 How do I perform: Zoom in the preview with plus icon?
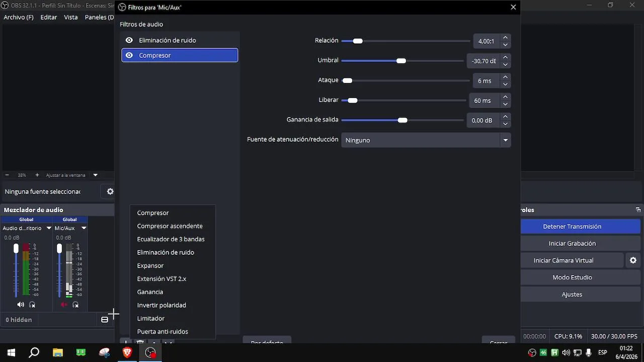pyautogui.click(x=37, y=175)
